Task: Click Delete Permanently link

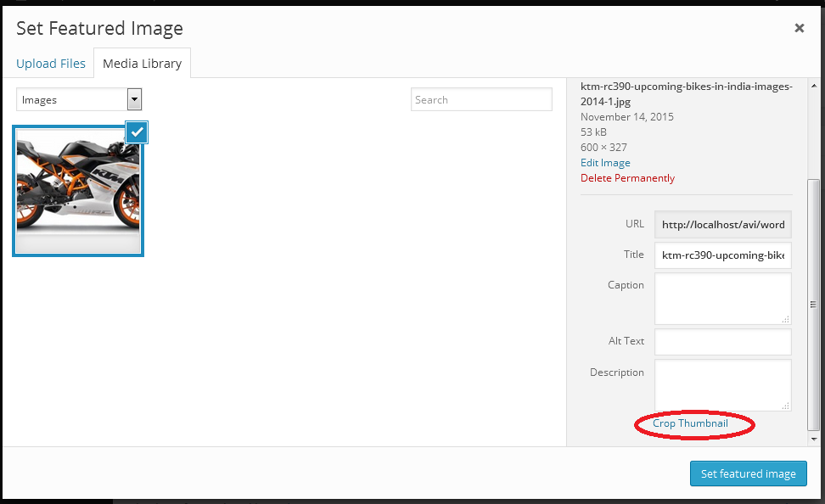Action: pos(627,178)
